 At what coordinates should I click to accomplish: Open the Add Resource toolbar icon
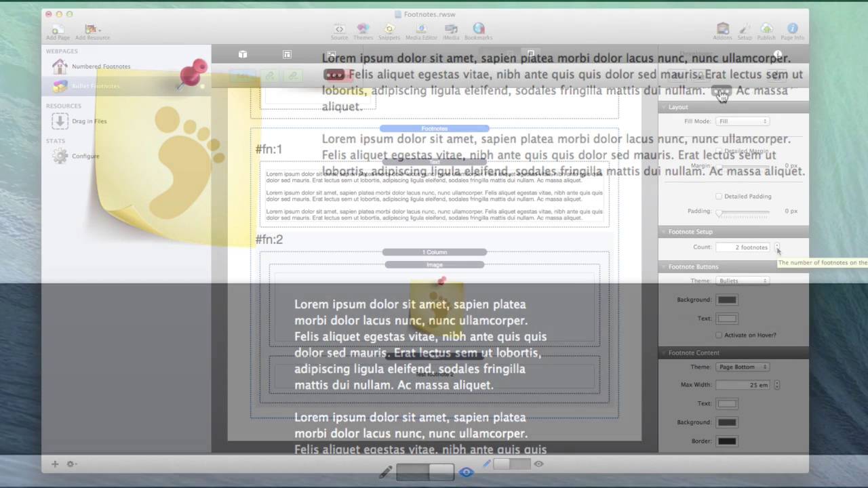pos(92,29)
